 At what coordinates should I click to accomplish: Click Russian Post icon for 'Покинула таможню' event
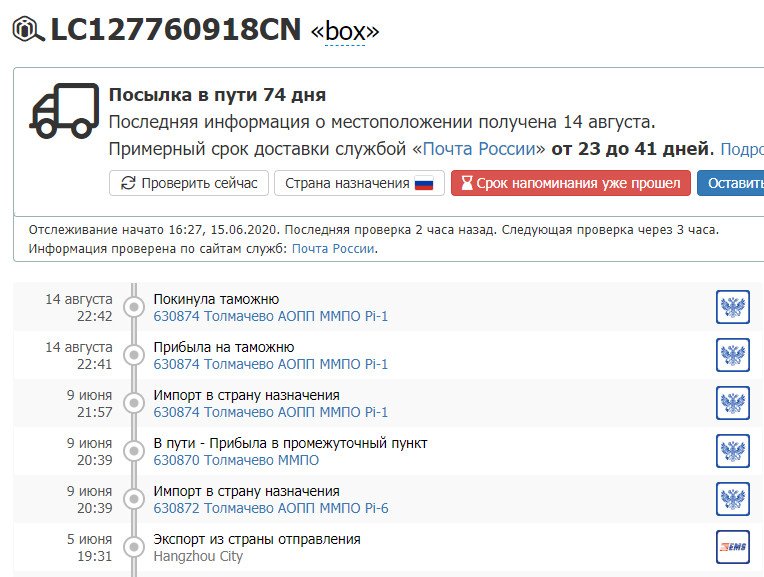732,307
